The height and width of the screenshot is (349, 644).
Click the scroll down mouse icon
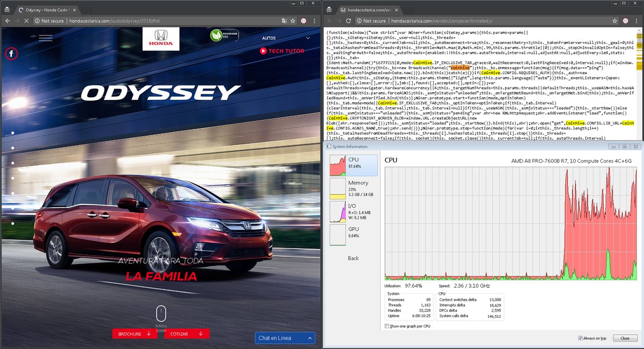coord(161,313)
